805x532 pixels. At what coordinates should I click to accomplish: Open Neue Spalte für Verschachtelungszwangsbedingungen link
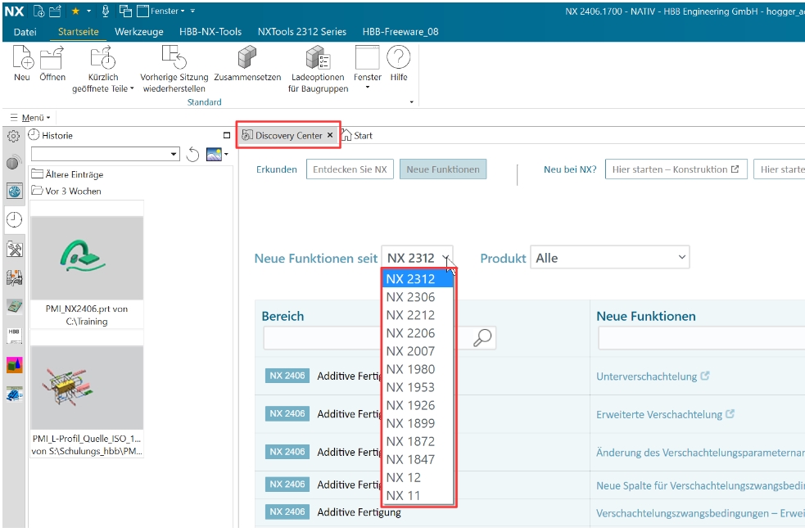coord(700,485)
